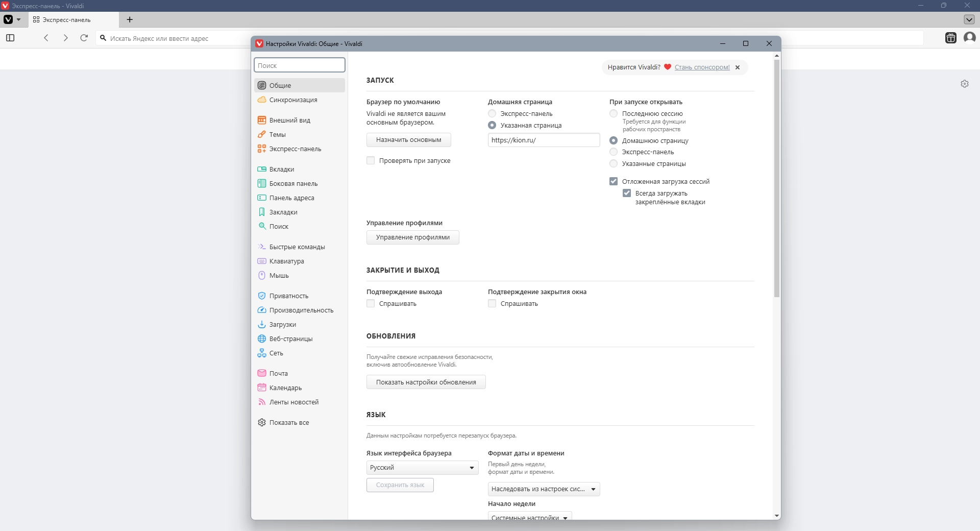
Task: Go back with the back arrow
Action: pyautogui.click(x=46, y=38)
